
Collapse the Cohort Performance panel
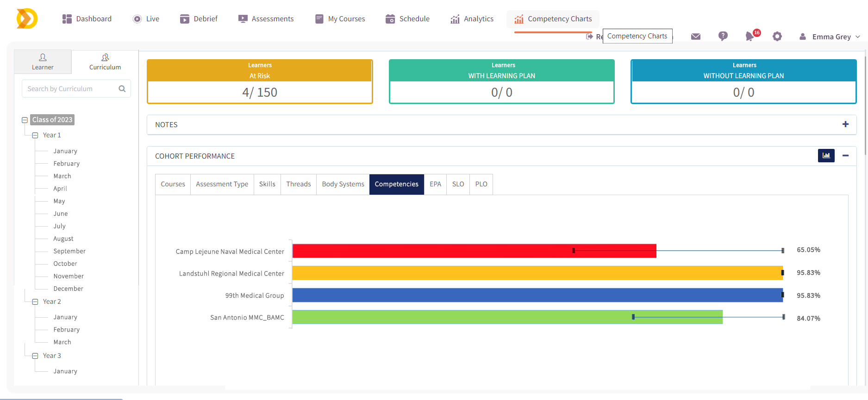[x=845, y=156]
